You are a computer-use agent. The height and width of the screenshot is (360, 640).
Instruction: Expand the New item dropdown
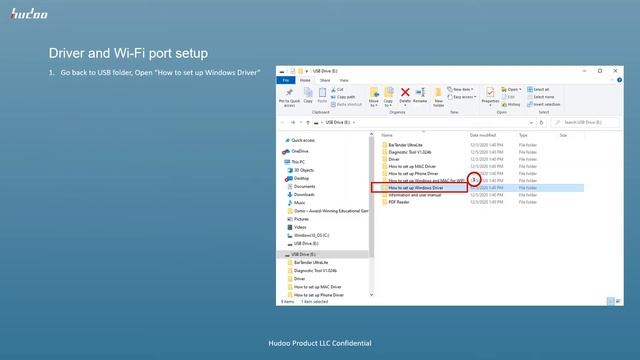[460, 89]
